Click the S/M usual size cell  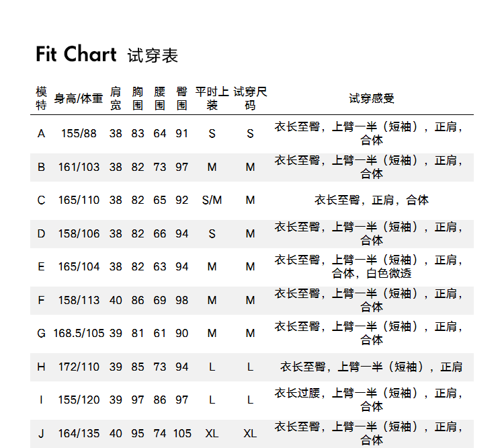pos(212,200)
